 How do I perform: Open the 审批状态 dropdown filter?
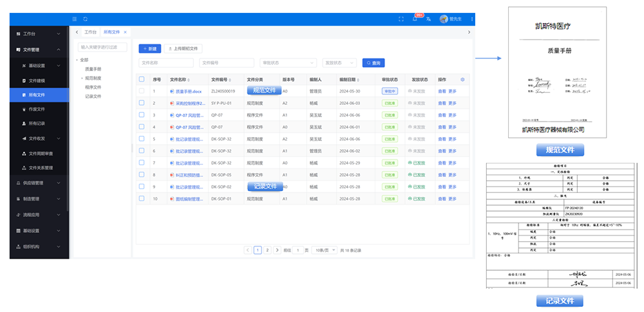(288, 63)
